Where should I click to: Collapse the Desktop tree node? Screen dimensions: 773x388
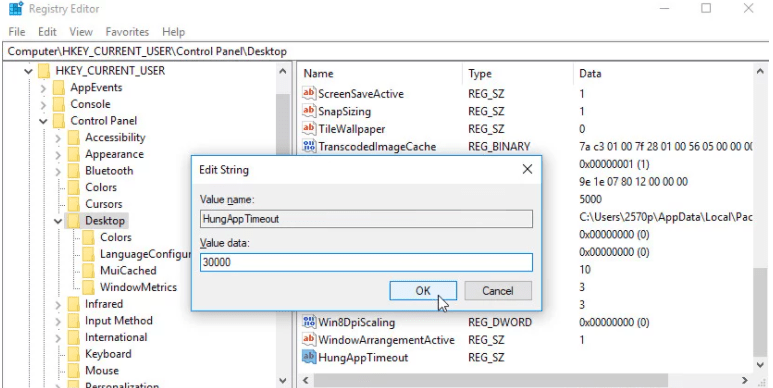[x=58, y=221]
